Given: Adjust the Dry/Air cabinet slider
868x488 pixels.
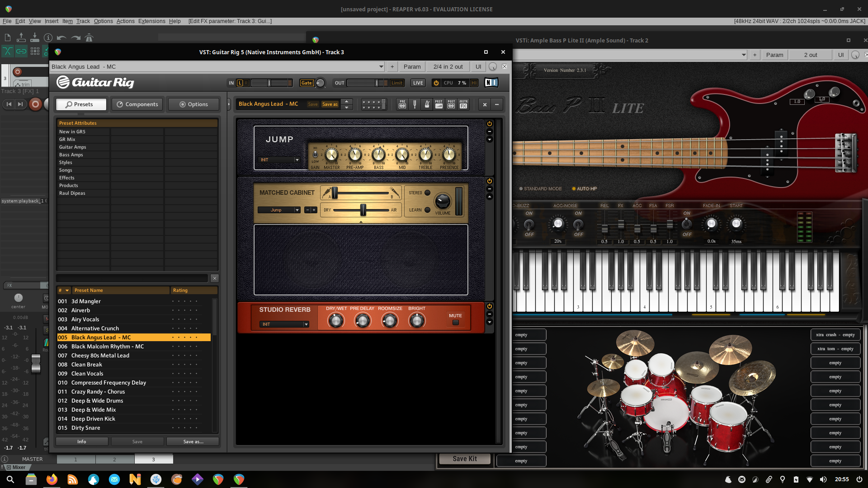Looking at the screenshot, I should (x=363, y=210).
